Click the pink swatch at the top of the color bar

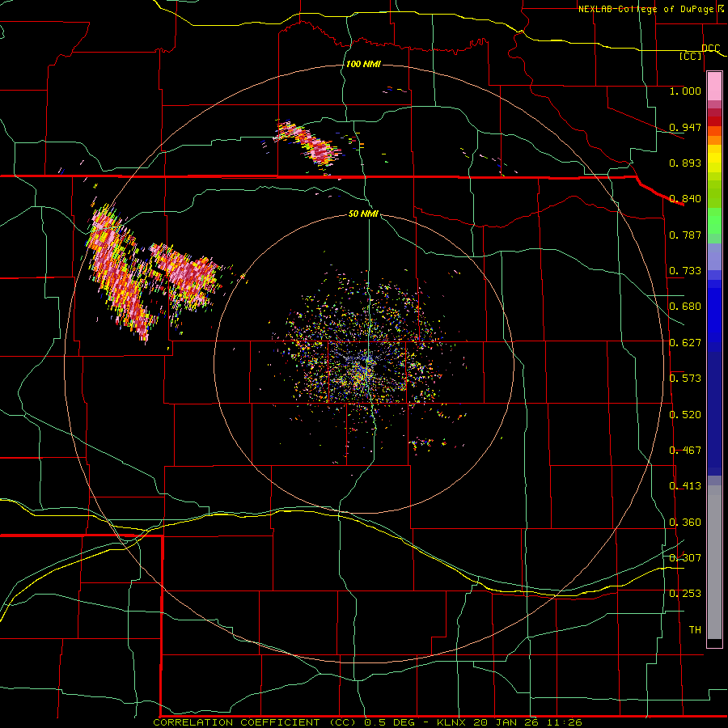(x=714, y=86)
